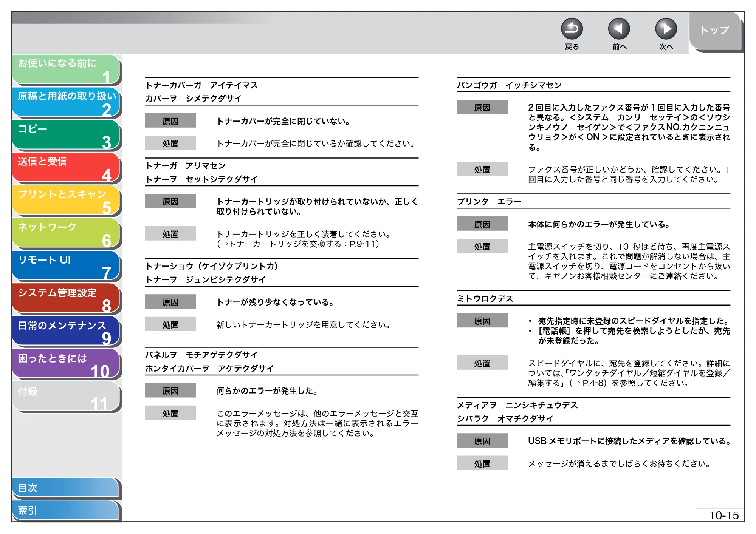Click the subheading シバラク オマチクダサイ
The width and height of the screenshot is (756, 534).
(505, 419)
